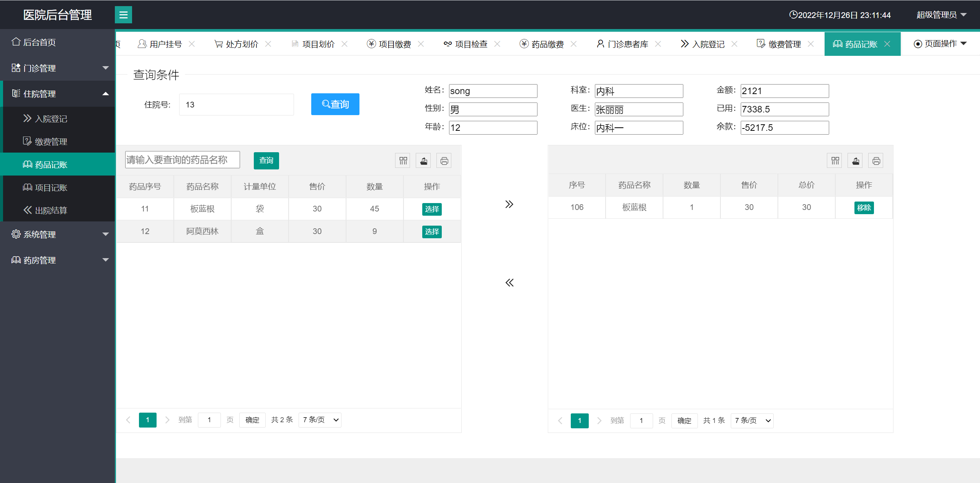Click double right arrow to add drugs
980x483 pixels.
[509, 204]
